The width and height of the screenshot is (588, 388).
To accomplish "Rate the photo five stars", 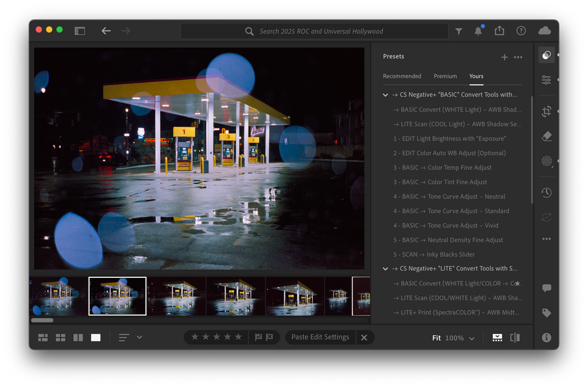I will point(239,337).
